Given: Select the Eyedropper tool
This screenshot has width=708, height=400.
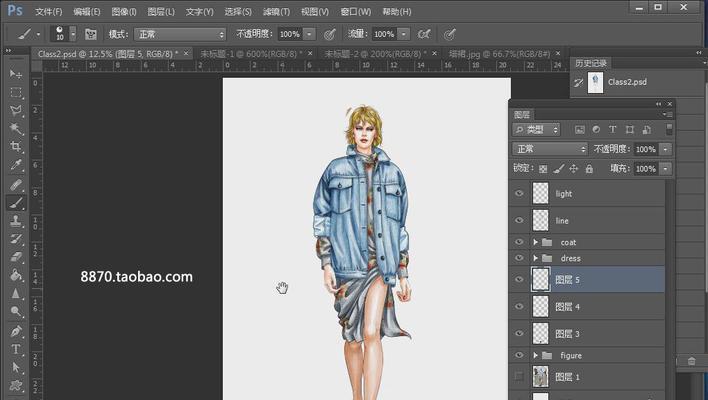Looking at the screenshot, I should pyautogui.click(x=16, y=165).
